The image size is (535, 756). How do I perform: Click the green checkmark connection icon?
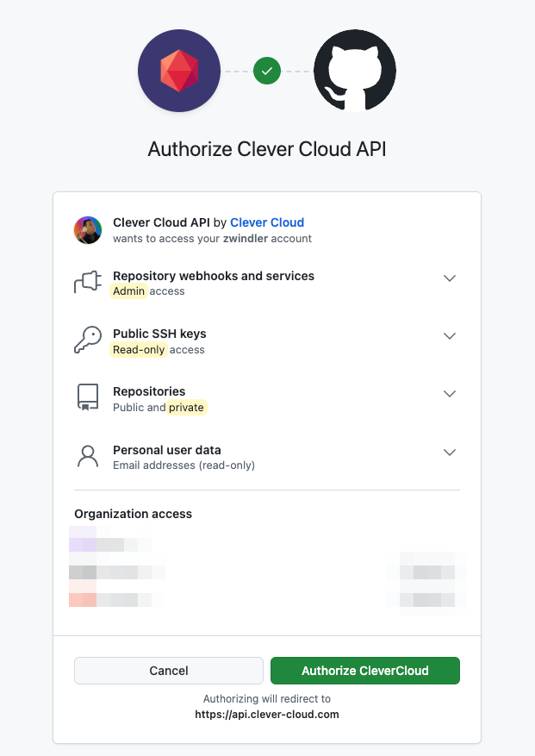tap(267, 71)
